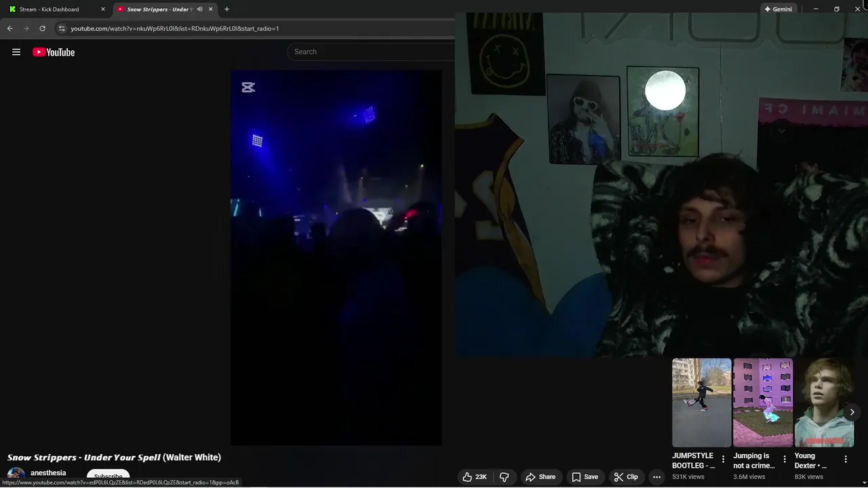Click the Young Dexter title text
This screenshot has width=868, height=488.
pos(811,461)
